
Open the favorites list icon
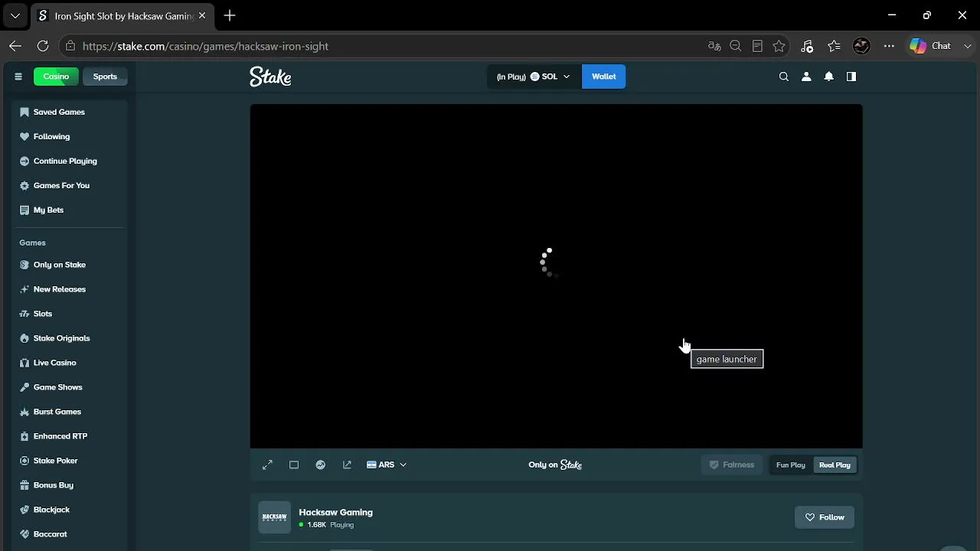point(835,46)
